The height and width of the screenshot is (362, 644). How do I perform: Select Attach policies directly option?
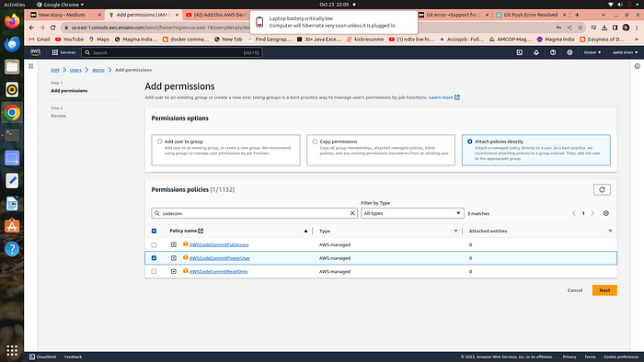click(x=470, y=141)
